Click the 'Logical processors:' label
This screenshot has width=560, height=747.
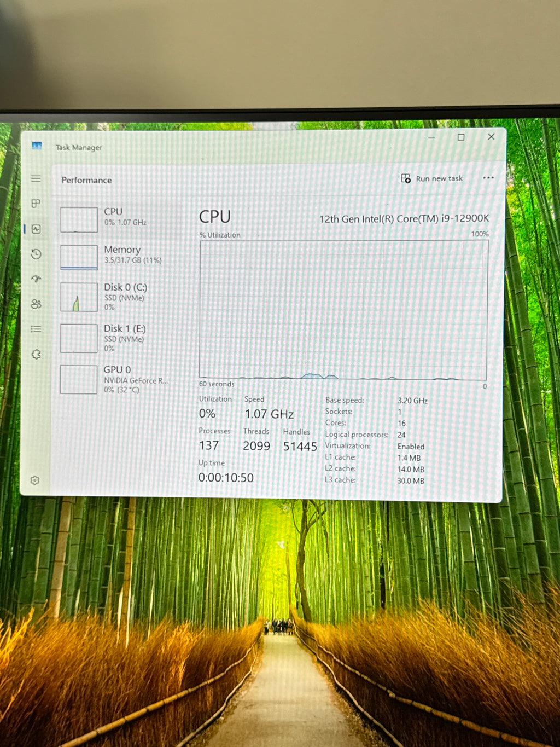pos(357,435)
